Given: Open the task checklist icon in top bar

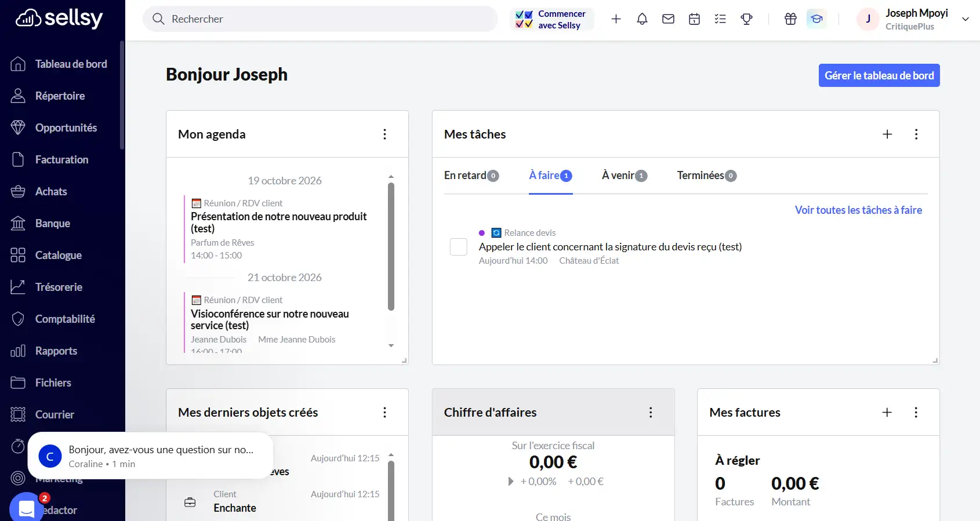Looking at the screenshot, I should coord(720,19).
